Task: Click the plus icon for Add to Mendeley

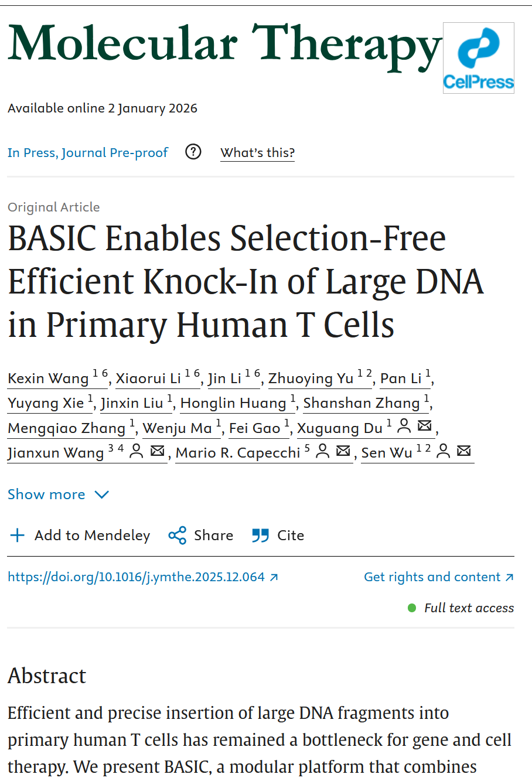Action: [18, 536]
